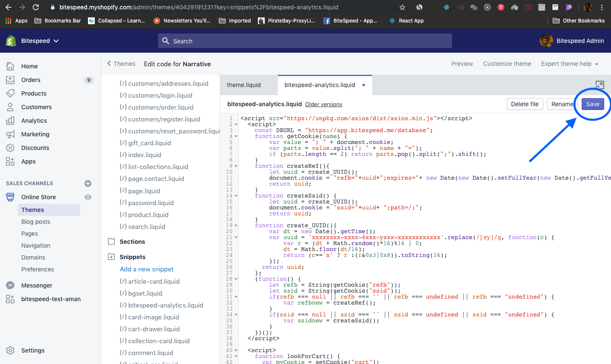Open Orders in the sidebar
This screenshot has width=611, height=364.
[x=31, y=80]
